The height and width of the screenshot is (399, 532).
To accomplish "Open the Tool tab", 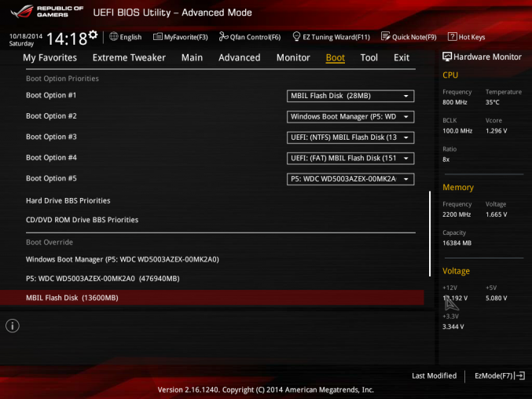I will [369, 57].
